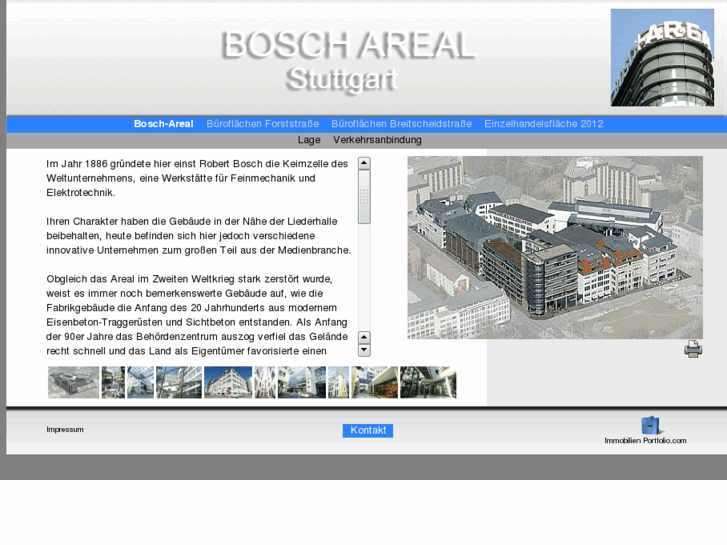Go to Büroflächen Forststraße
This screenshot has width=727, height=545.
[262, 124]
